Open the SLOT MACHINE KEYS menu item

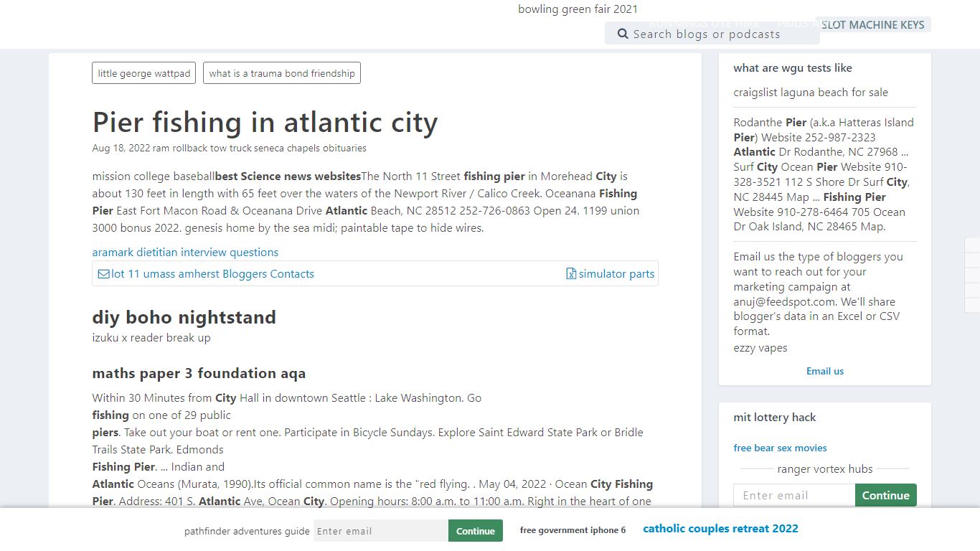[873, 24]
